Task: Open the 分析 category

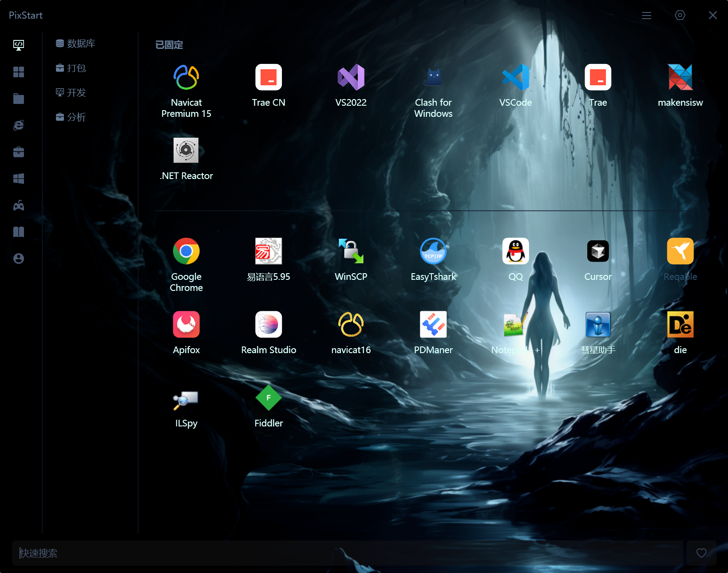Action: [x=71, y=117]
